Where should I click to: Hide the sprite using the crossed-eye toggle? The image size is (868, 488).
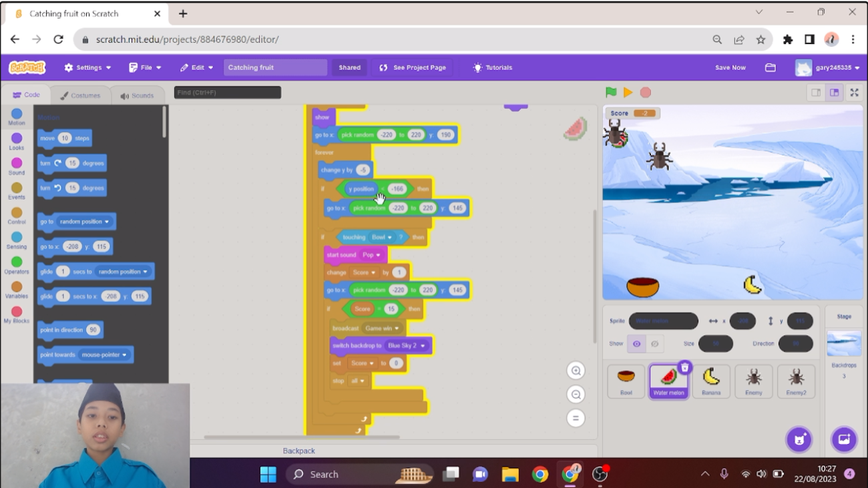655,343
